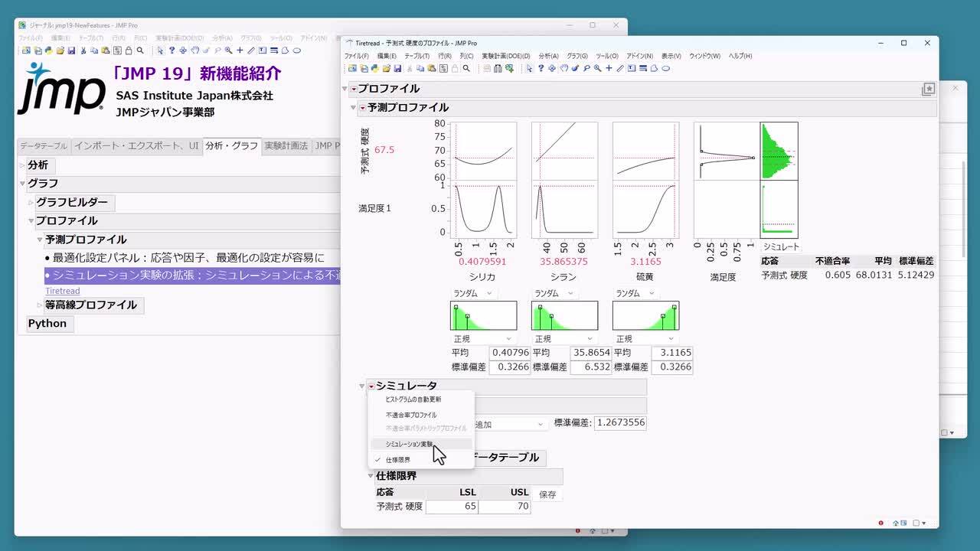Enable ヒストグラムの自動更新 option
980x551 pixels.
[414, 399]
